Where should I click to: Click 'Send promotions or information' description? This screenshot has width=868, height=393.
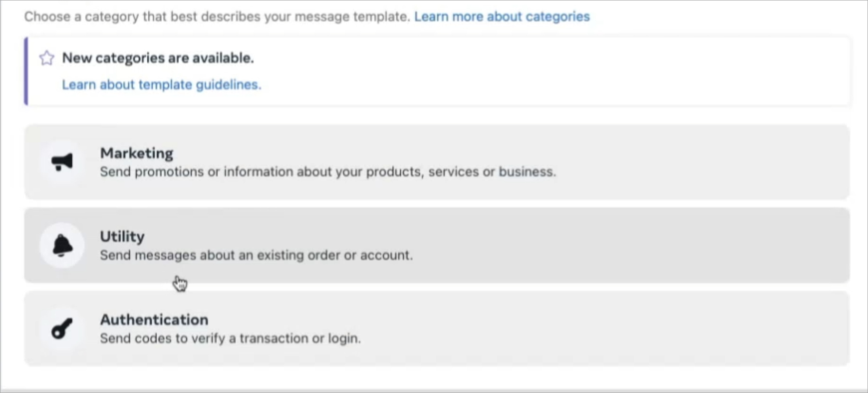pyautogui.click(x=328, y=172)
